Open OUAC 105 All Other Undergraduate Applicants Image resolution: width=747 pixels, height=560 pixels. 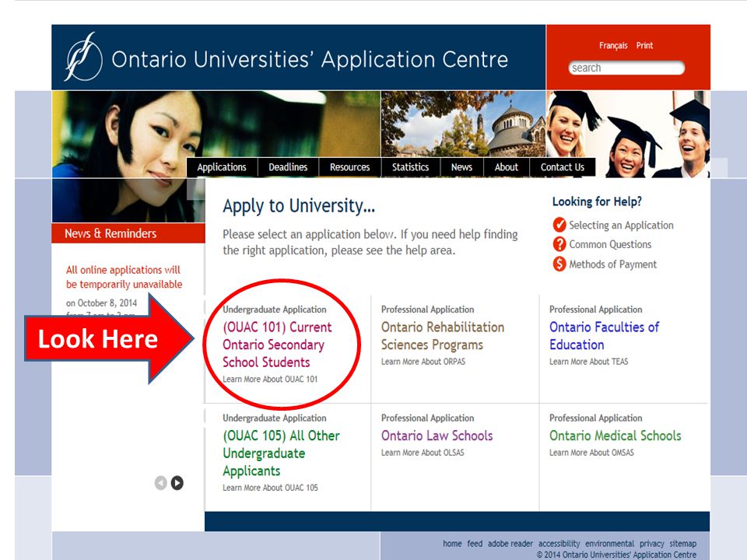(281, 453)
